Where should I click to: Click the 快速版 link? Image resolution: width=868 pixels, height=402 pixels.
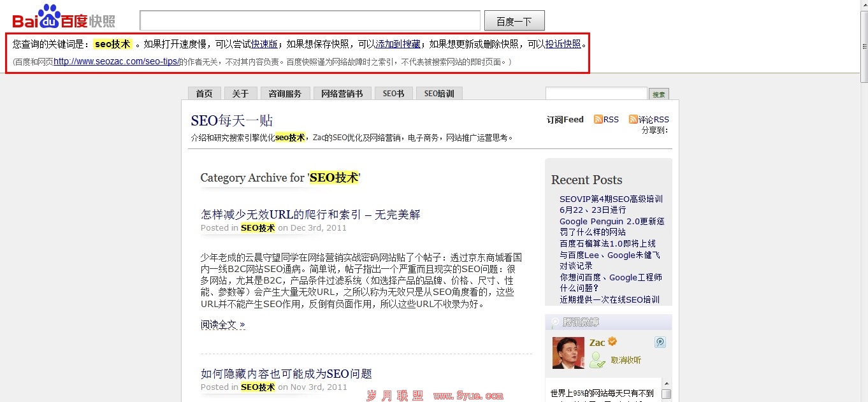tap(264, 44)
